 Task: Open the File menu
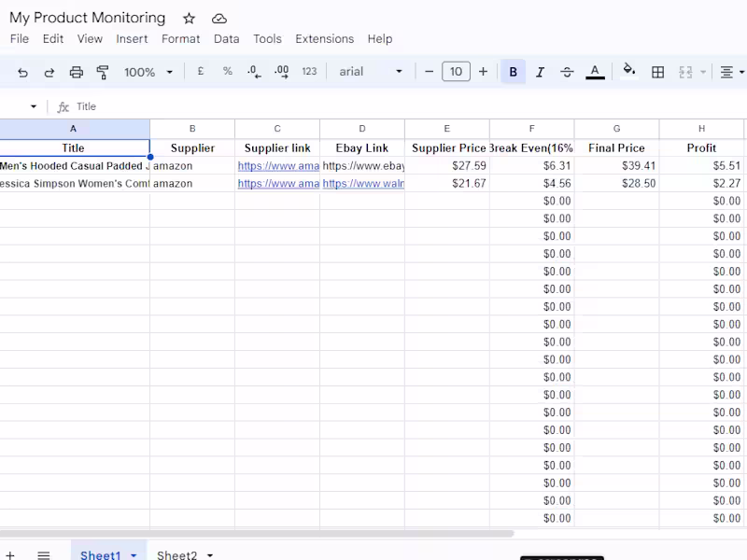click(x=20, y=38)
